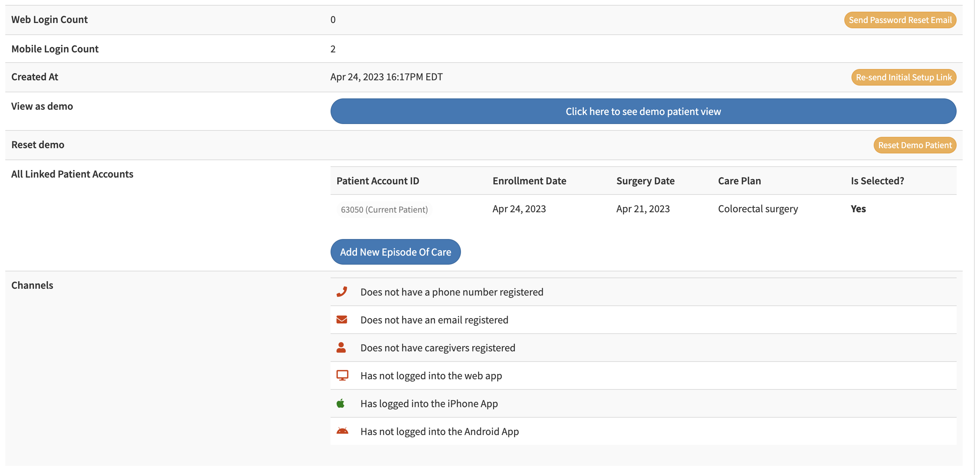Viewport: 980px width, 475px height.
Task: Click Reset Demo Patient button
Action: [x=914, y=145]
